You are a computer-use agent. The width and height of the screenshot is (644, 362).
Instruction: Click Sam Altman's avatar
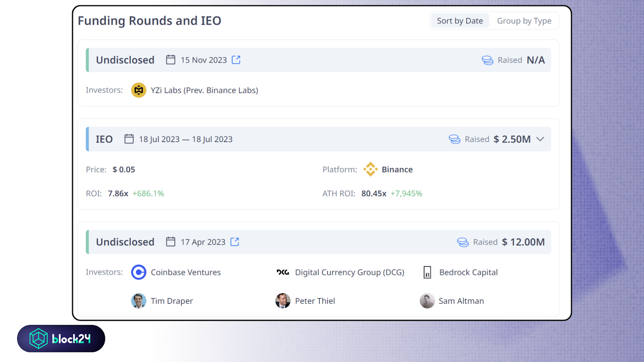point(427,301)
